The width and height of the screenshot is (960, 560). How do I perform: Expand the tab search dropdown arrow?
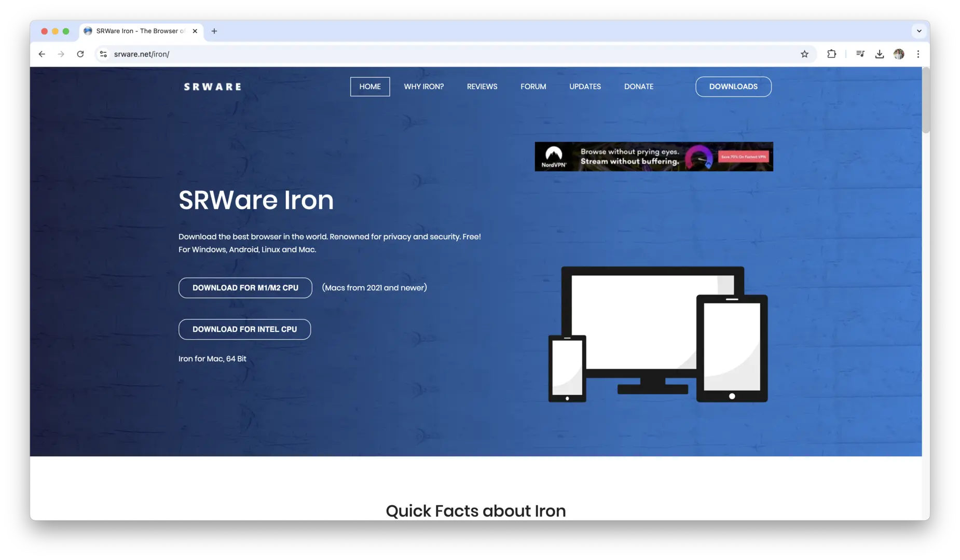click(919, 31)
